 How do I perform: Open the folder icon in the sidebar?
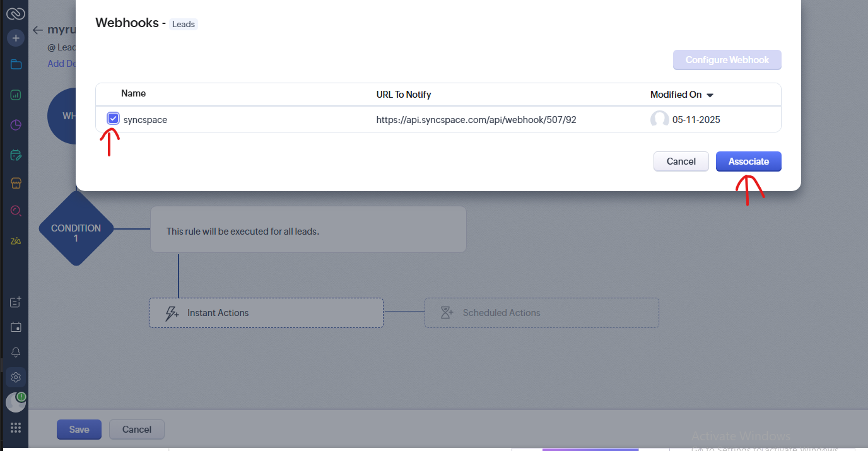pos(16,64)
